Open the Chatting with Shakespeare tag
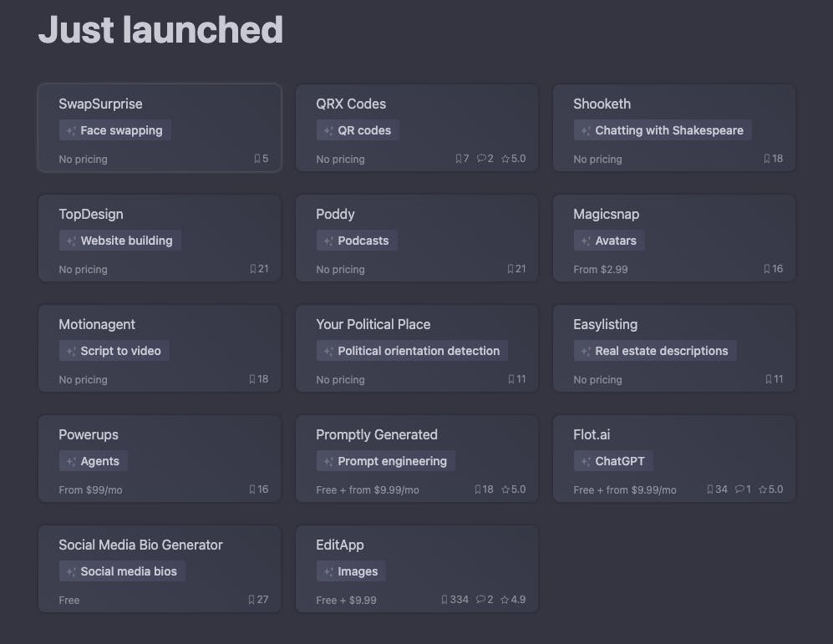This screenshot has width=833, height=644. [x=663, y=130]
